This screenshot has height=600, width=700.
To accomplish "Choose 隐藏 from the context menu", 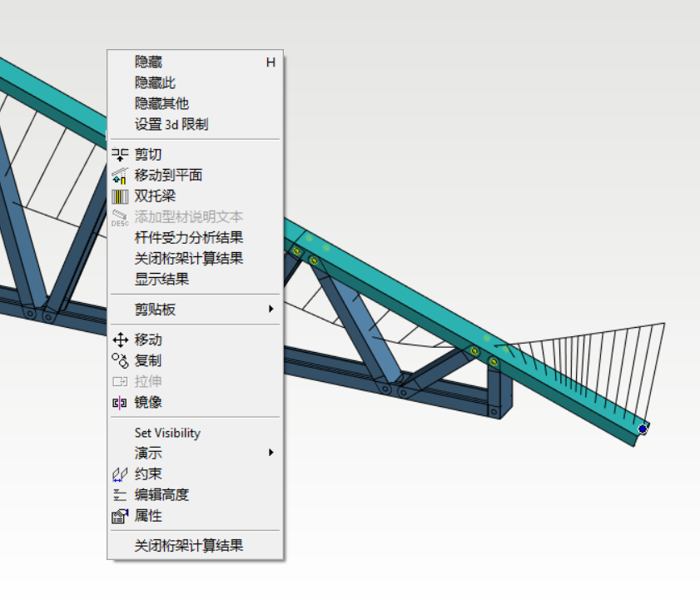I will 195,62.
